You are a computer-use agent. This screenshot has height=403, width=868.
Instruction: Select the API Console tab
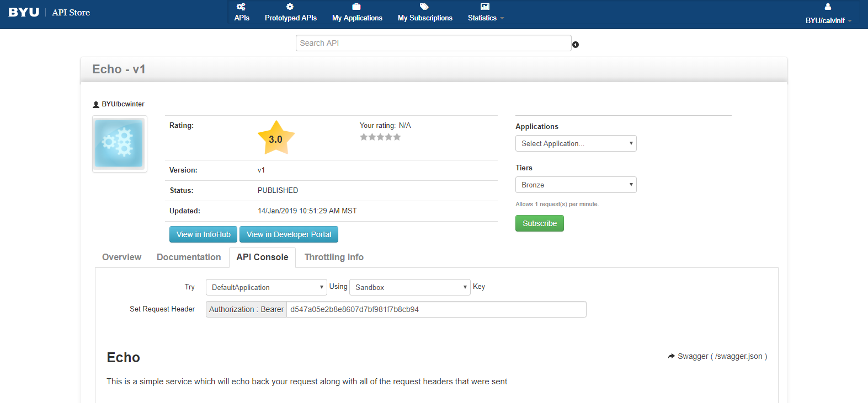point(262,257)
